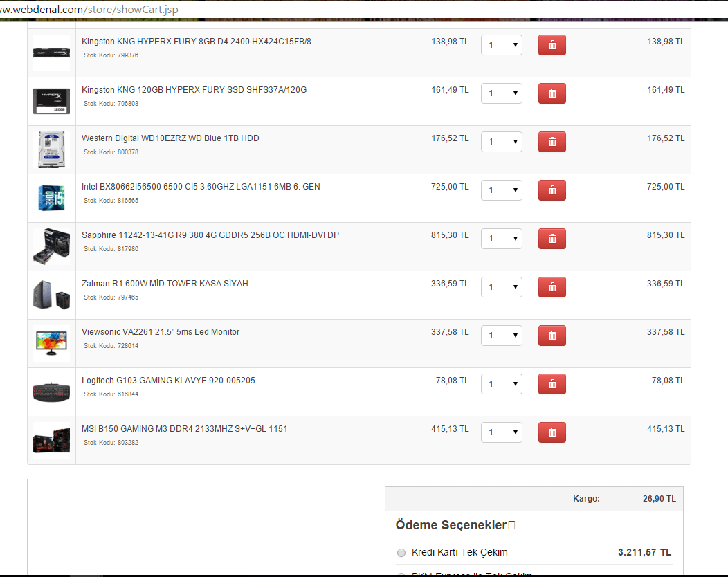Remove Logitech G103 gaming keyboard item
Viewport: 728px width, 577px height.
(552, 384)
